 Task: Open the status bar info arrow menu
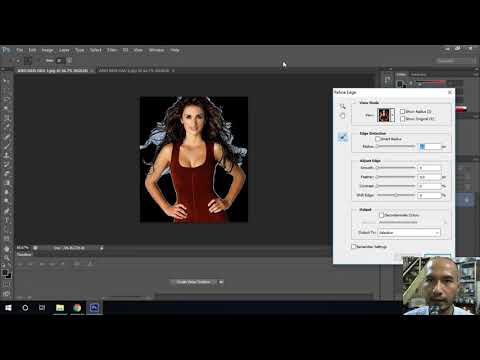[x=102, y=248]
